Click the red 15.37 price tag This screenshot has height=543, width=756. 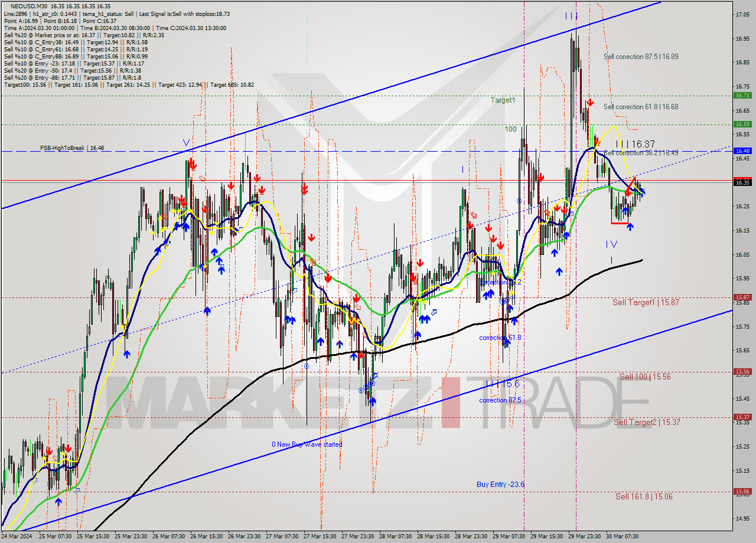coord(742,417)
